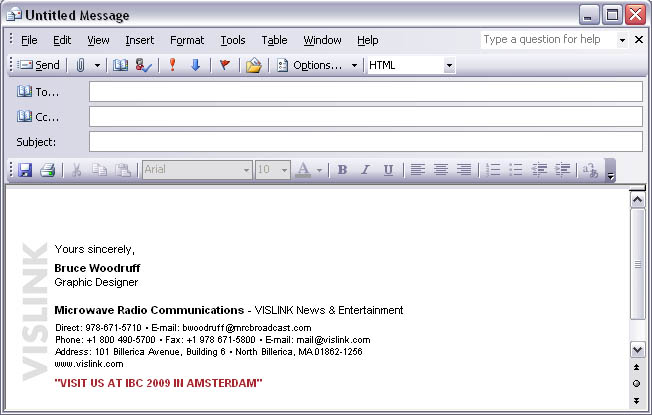Center align text
652x415 pixels.
pyautogui.click(x=441, y=170)
